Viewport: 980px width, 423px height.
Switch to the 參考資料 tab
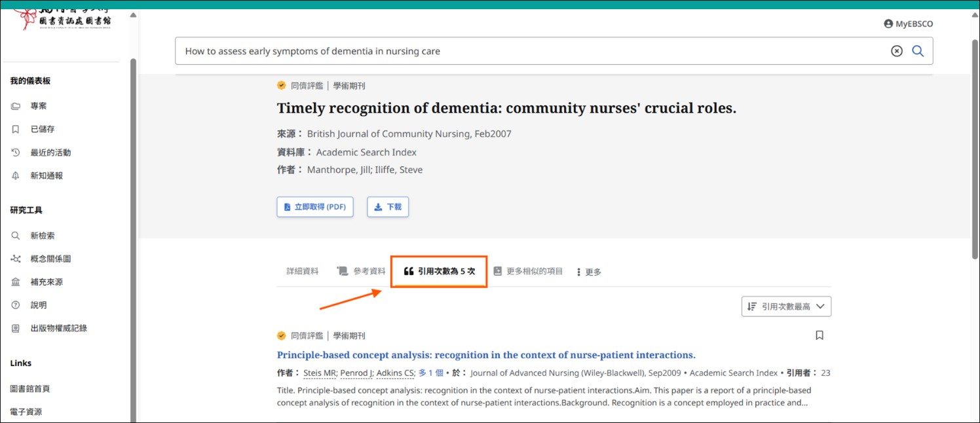point(362,271)
